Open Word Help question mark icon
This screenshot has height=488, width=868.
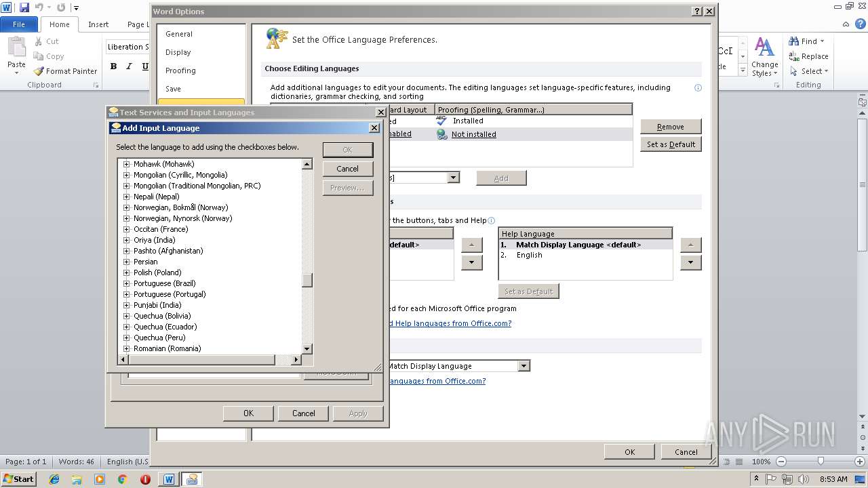[x=861, y=24]
